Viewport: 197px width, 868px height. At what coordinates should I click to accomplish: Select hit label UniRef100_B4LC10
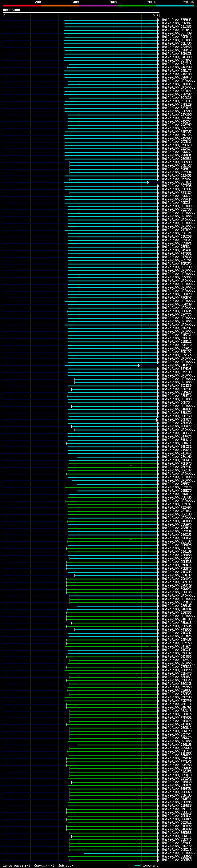tap(176, 440)
